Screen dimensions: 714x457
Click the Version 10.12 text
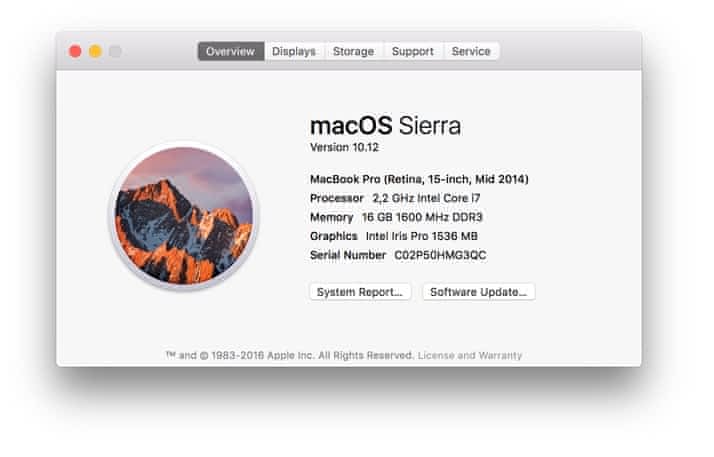pyautogui.click(x=344, y=147)
